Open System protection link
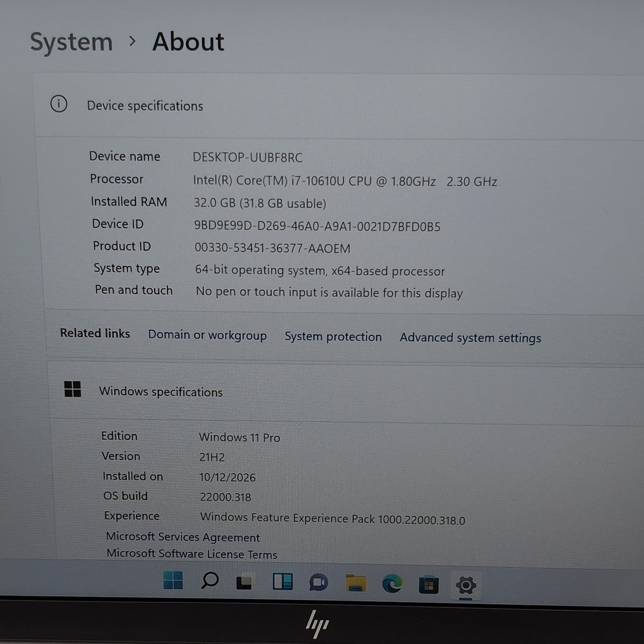 (x=333, y=336)
